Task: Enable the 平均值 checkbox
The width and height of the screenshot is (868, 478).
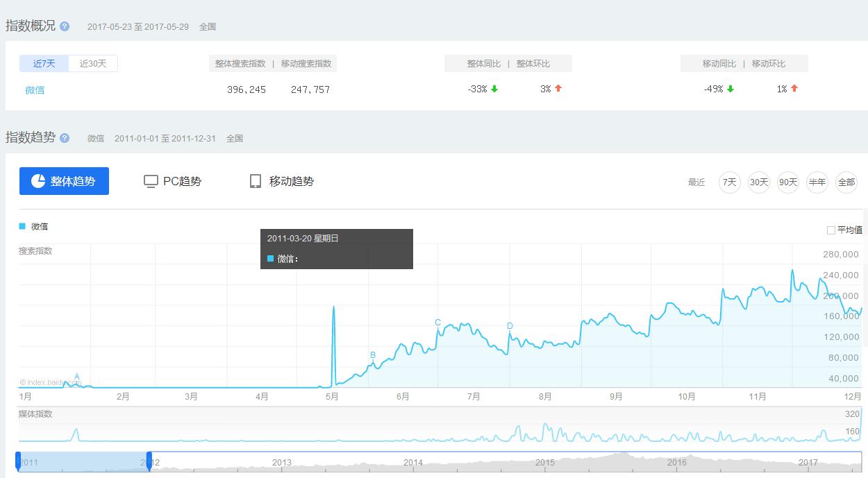Action: (x=831, y=230)
